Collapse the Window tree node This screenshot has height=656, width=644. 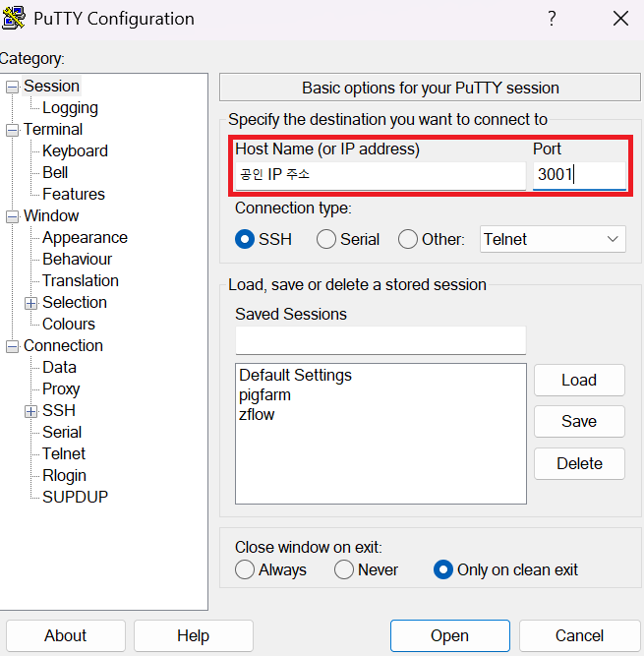click(12, 216)
